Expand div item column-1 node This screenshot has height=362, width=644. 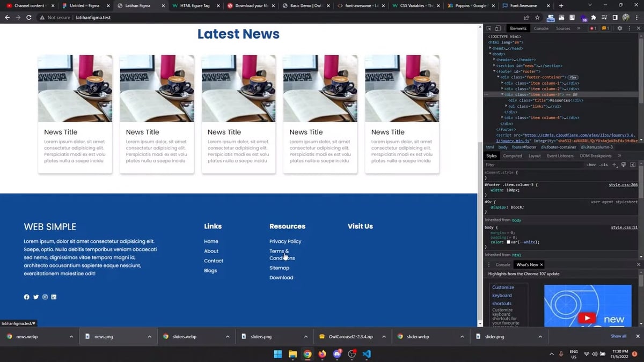tap(502, 83)
